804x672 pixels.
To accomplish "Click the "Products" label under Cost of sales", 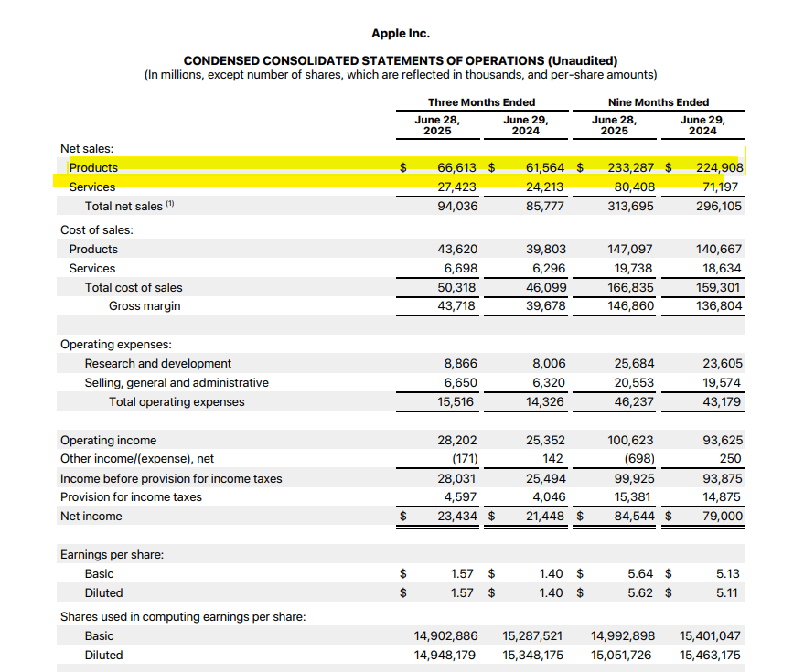I will pos(93,249).
